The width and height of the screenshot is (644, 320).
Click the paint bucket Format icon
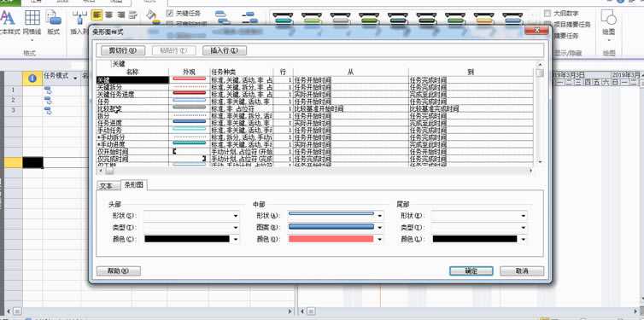point(153,16)
